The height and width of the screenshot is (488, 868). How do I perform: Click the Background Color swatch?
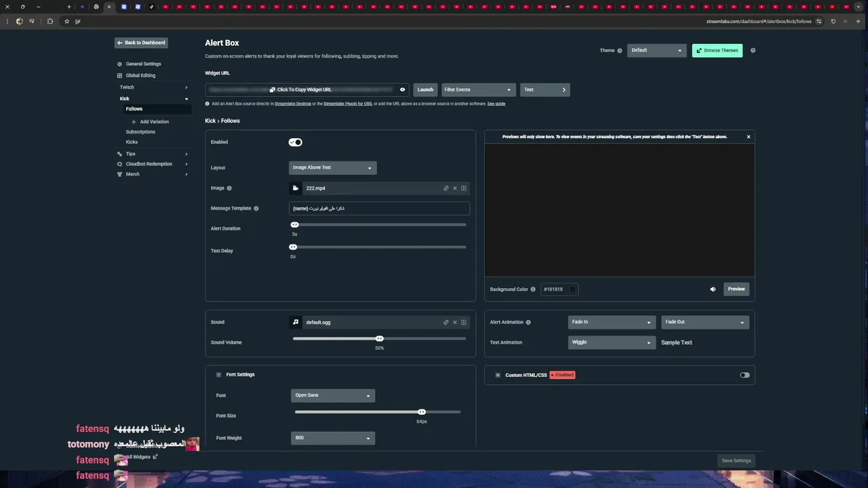click(x=572, y=289)
